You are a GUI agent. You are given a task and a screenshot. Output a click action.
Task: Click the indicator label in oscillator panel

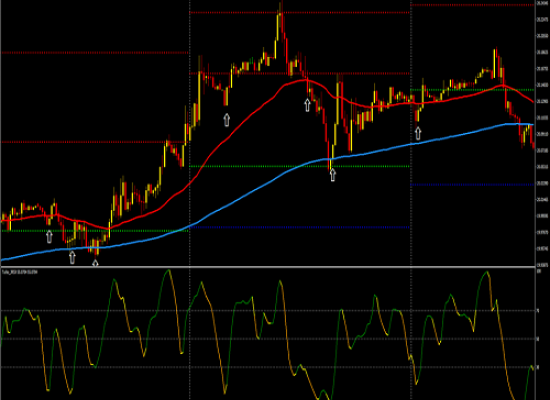click(x=20, y=272)
